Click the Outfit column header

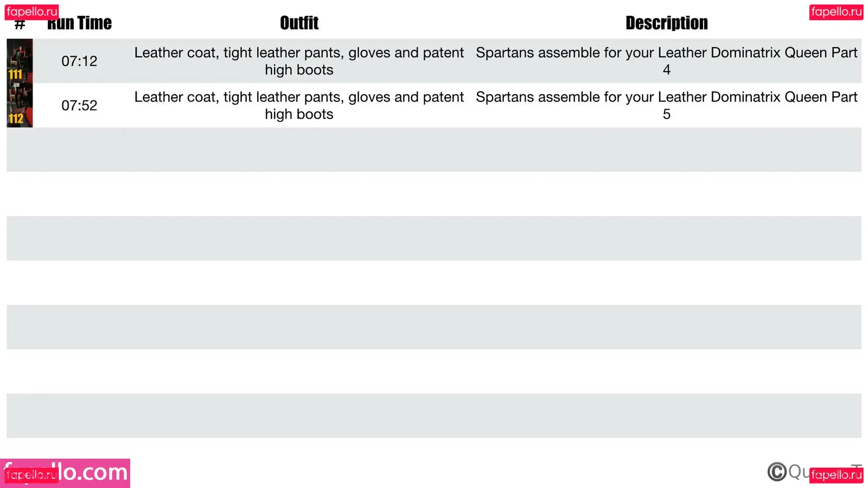[x=299, y=23]
